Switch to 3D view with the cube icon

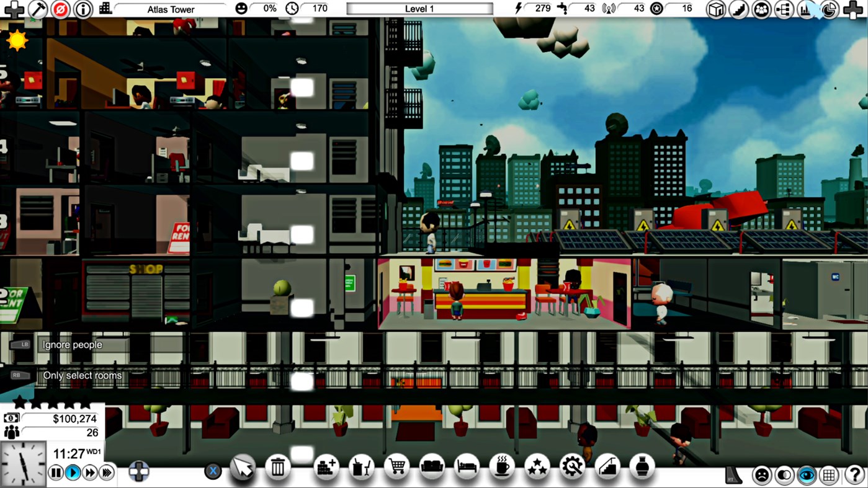tap(715, 9)
